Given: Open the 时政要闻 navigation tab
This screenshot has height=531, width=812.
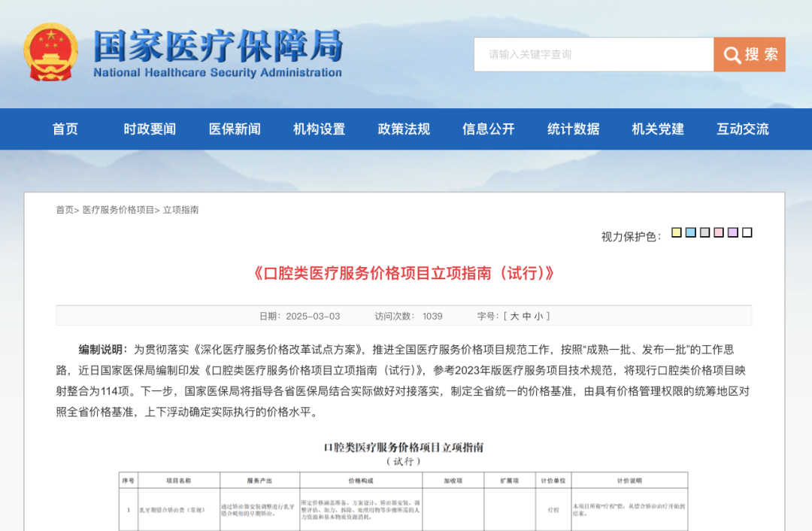Looking at the screenshot, I should click(150, 129).
